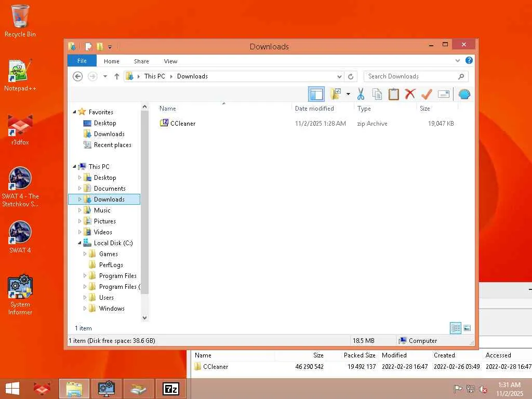Open the Windows Start button
Image resolution: width=532 pixels, height=399 pixels.
point(12,389)
